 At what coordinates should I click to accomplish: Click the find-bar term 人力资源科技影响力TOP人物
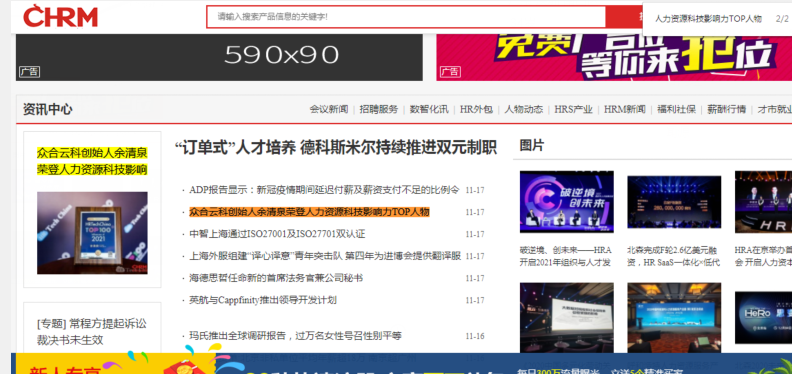[708, 19]
